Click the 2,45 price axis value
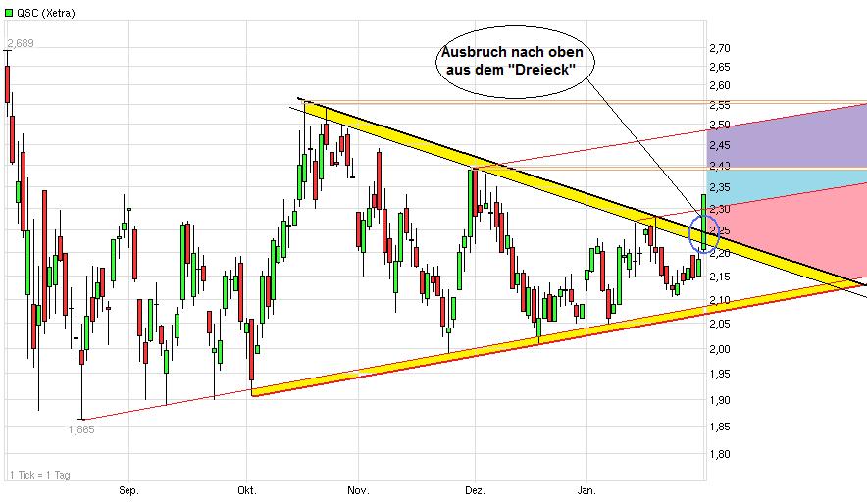Image resolution: width=867 pixels, height=504 pixels. click(719, 145)
